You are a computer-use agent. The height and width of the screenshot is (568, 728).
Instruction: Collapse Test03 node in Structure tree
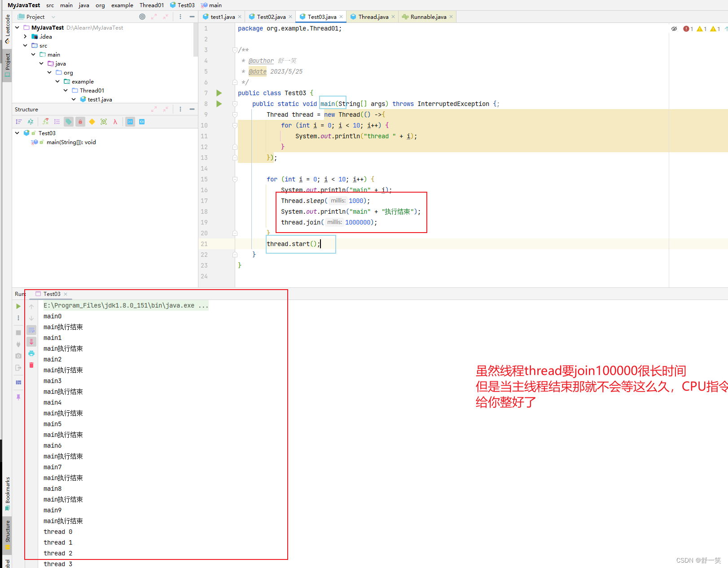click(x=17, y=133)
